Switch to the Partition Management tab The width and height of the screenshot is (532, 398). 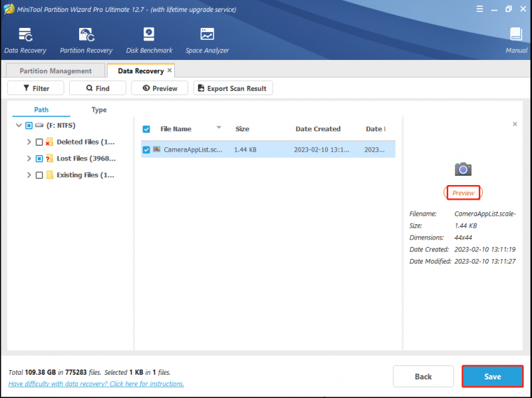tap(56, 71)
